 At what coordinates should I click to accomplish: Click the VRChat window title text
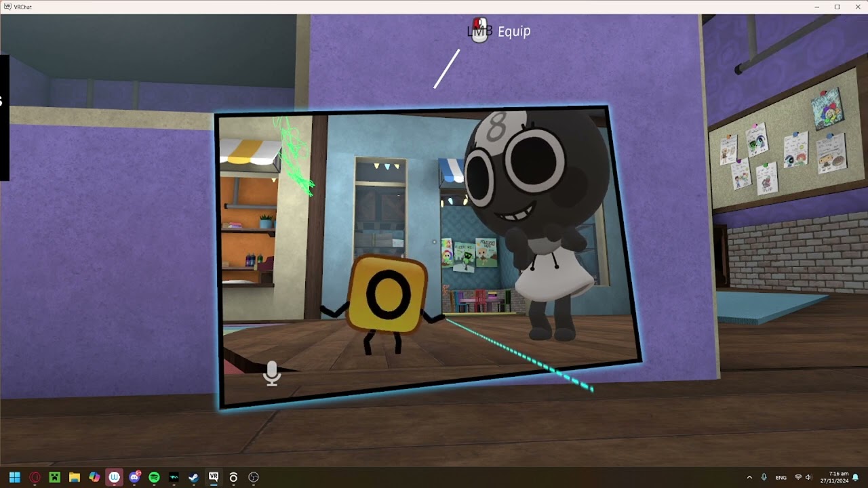tap(22, 7)
